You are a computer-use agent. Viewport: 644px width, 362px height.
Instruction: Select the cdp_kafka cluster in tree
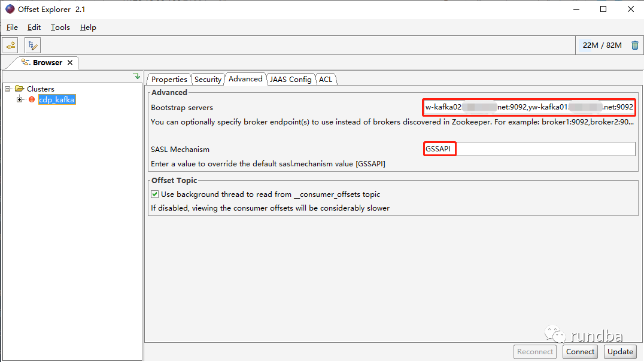tap(57, 99)
